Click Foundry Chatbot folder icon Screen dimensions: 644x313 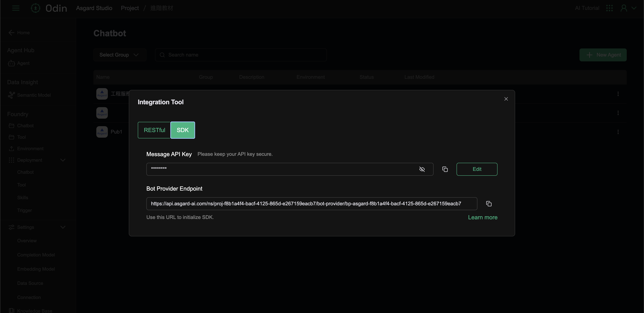click(11, 126)
